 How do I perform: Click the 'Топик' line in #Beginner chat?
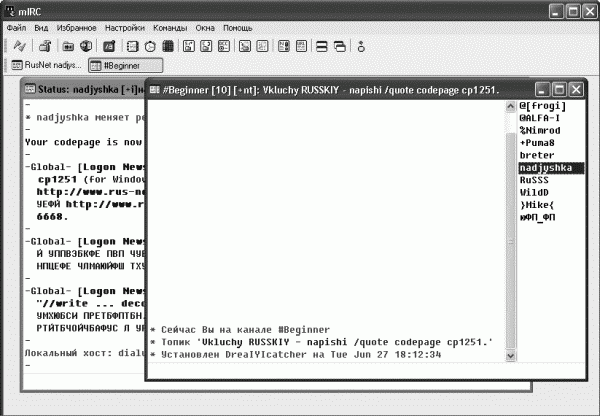point(321,342)
